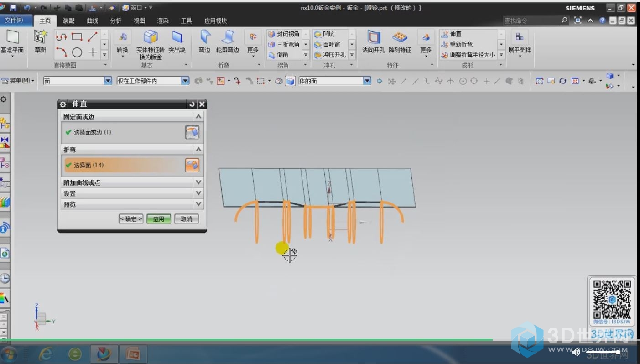The width and height of the screenshot is (640, 364).
Task: Open the 菜单(M) menu button
Action: pos(18,81)
